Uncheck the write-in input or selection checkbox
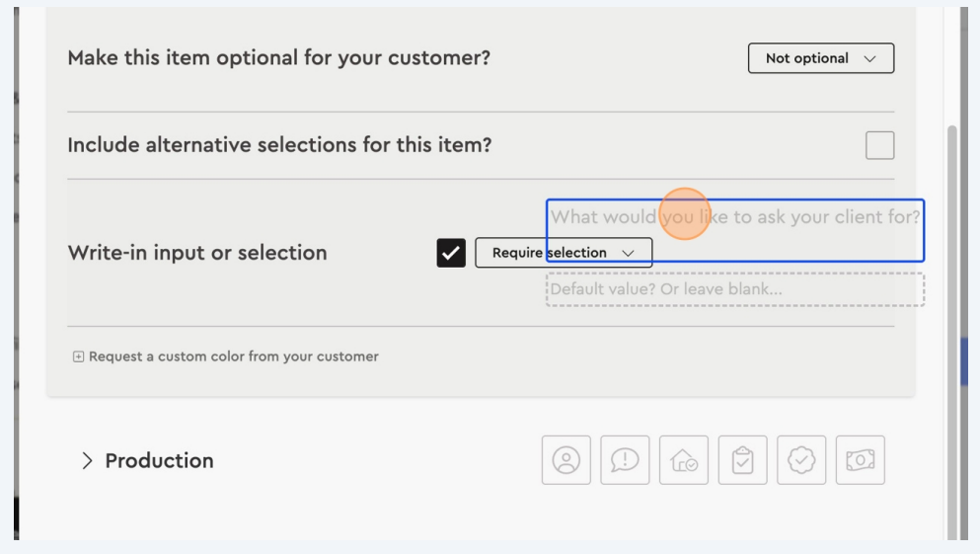Viewport: 980px width, 554px height. [x=451, y=253]
